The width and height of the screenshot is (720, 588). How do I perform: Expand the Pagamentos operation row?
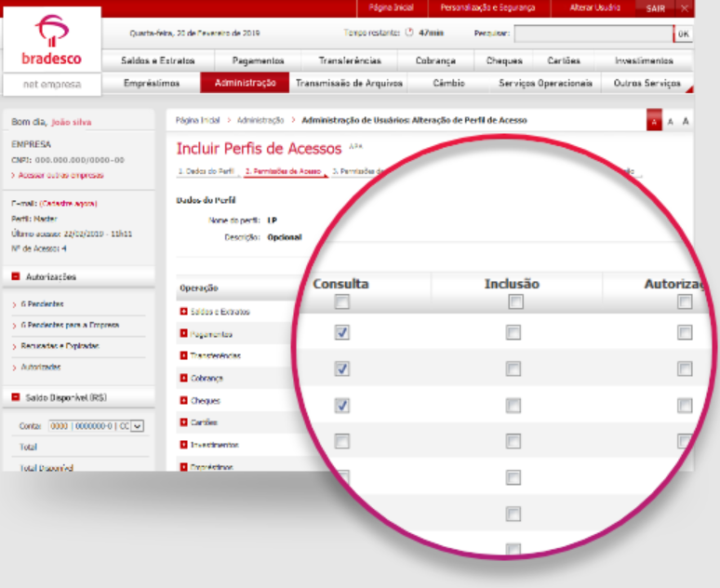point(183,333)
